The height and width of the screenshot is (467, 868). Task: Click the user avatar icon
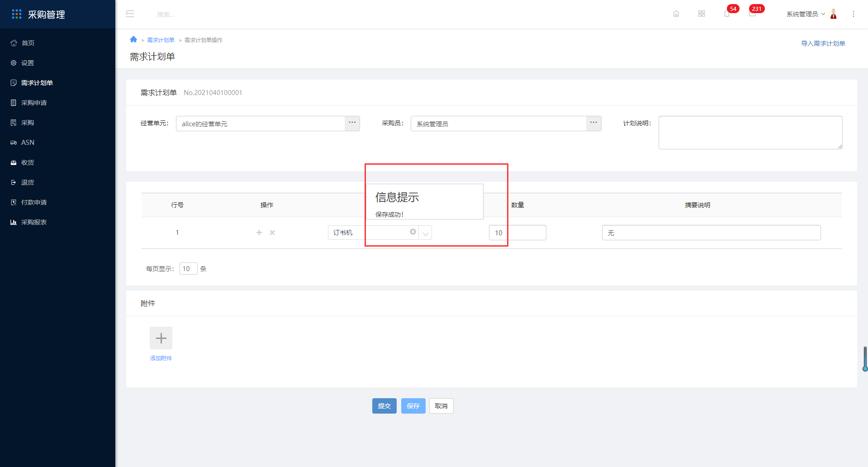[x=834, y=14]
